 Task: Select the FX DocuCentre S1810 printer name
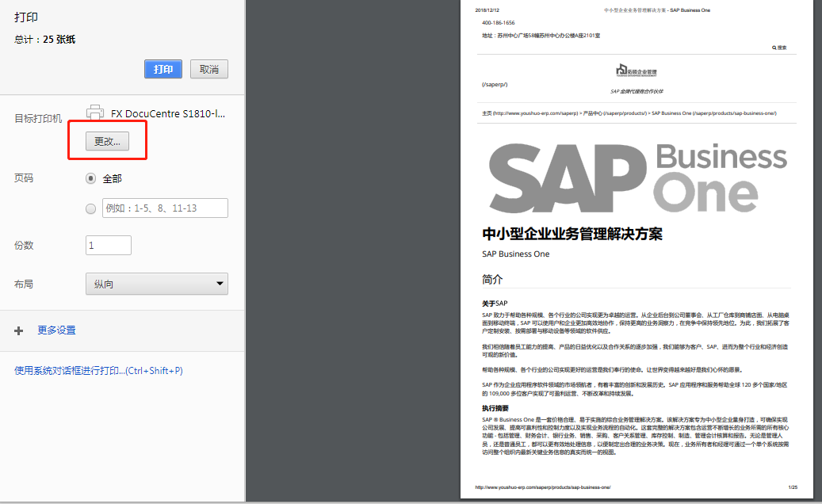point(168,113)
